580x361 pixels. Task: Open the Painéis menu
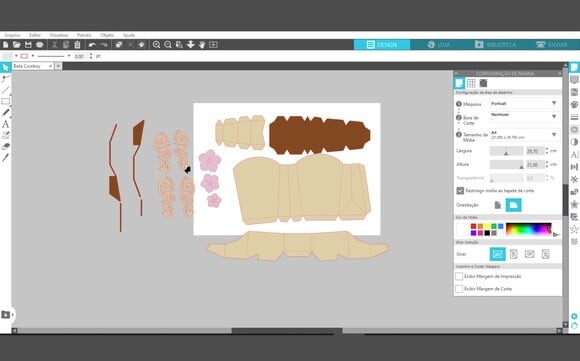coord(84,35)
